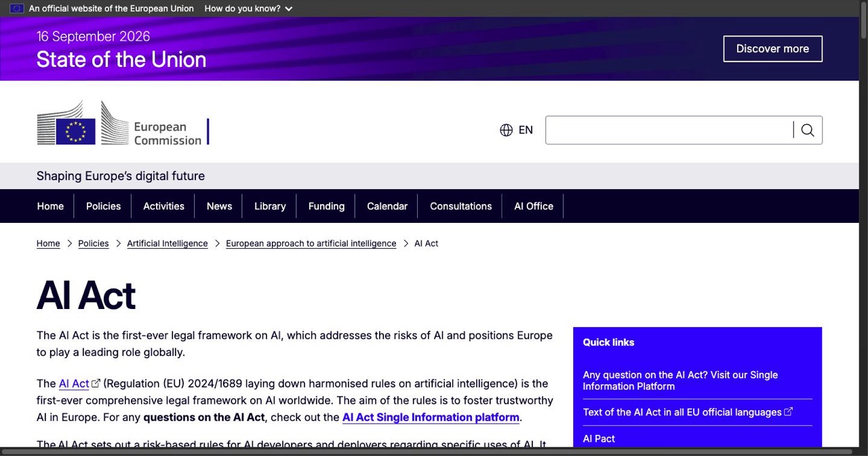Image resolution: width=868 pixels, height=456 pixels.
Task: Open the AI Office menu item
Action: click(x=534, y=206)
